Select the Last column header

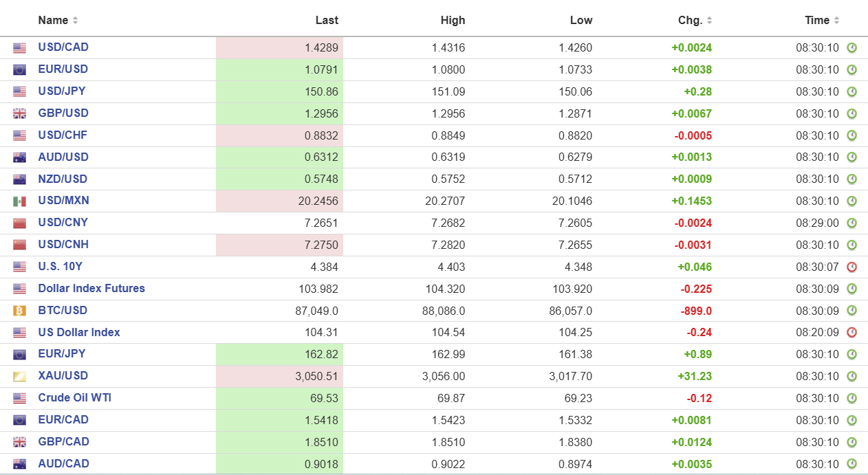[327, 20]
